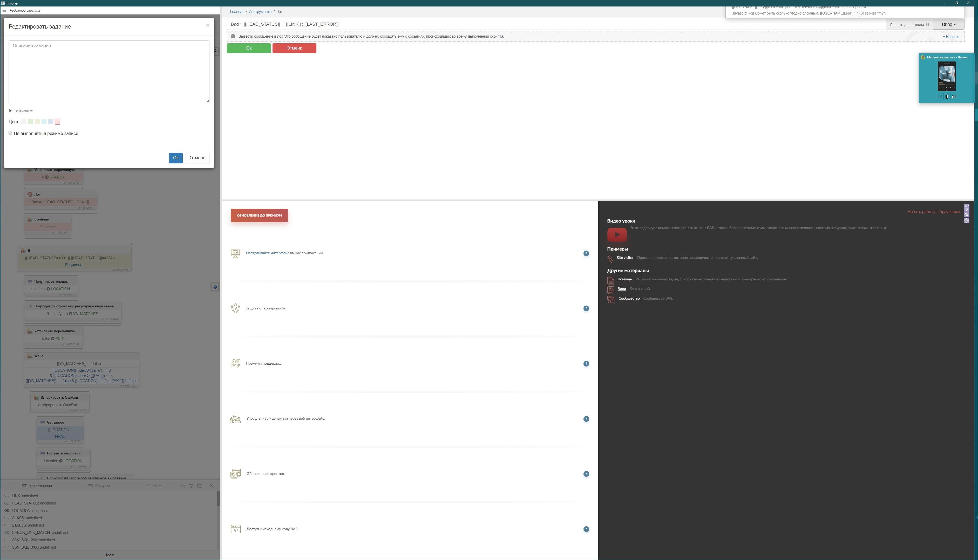Click the hamburger menu in script editor
Image resolution: width=978 pixels, height=560 pixels.
pos(4,10)
